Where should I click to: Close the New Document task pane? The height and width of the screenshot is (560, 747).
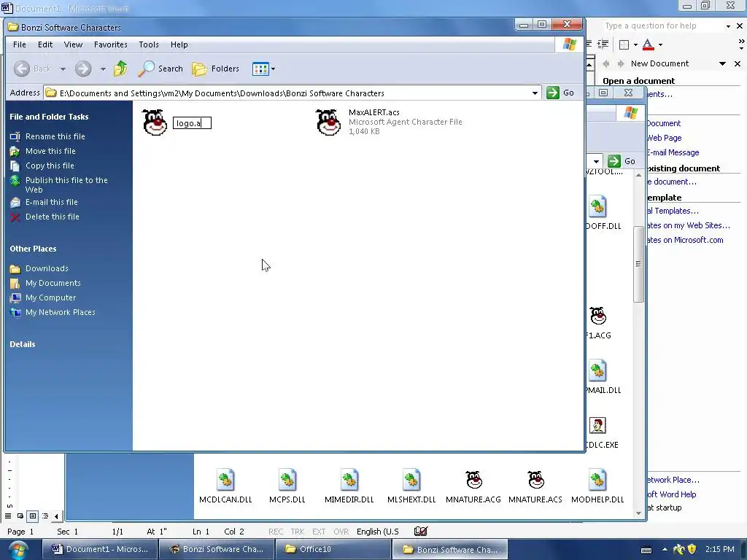point(738,63)
